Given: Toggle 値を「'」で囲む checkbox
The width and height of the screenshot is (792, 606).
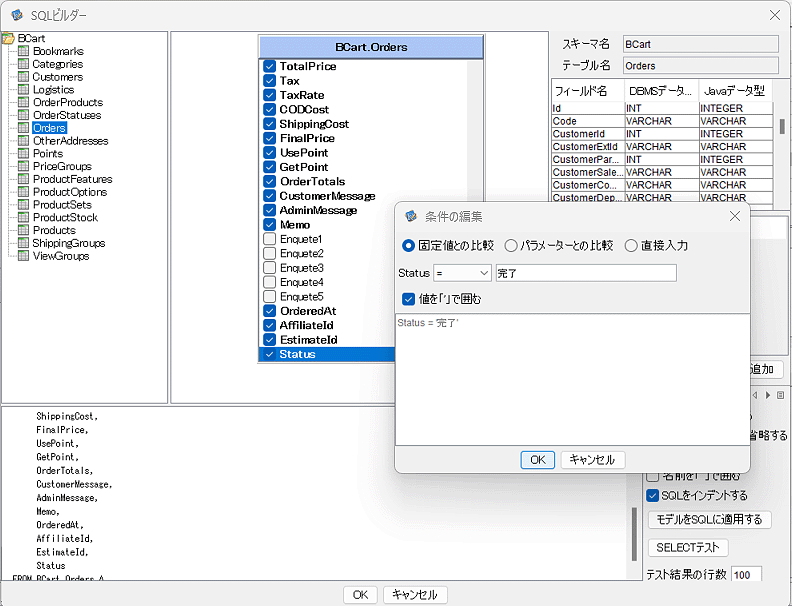Looking at the screenshot, I should click(409, 299).
